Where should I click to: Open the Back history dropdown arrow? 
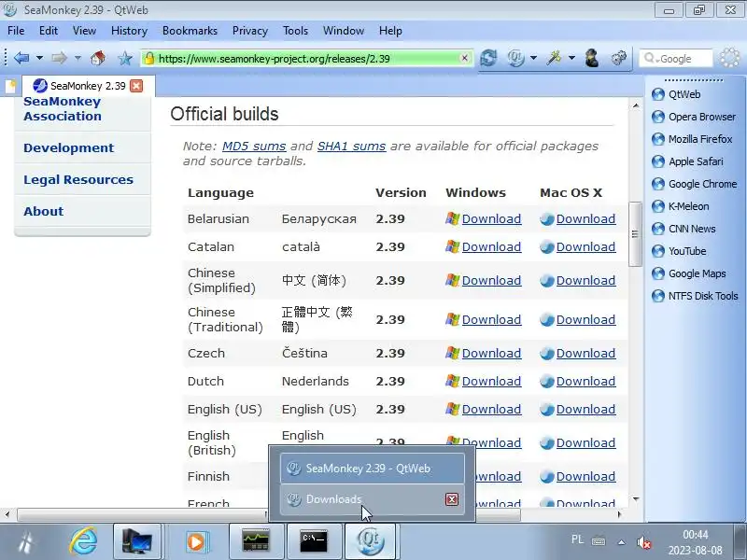click(x=39, y=58)
